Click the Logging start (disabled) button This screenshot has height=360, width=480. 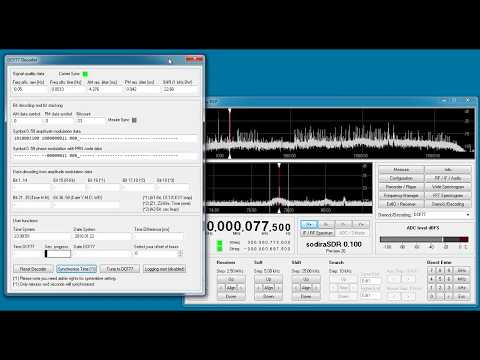[164, 269]
